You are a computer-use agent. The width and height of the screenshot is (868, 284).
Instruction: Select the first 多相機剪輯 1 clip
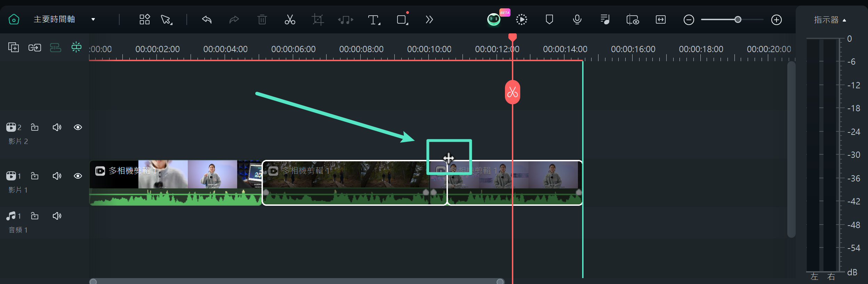tap(176, 182)
